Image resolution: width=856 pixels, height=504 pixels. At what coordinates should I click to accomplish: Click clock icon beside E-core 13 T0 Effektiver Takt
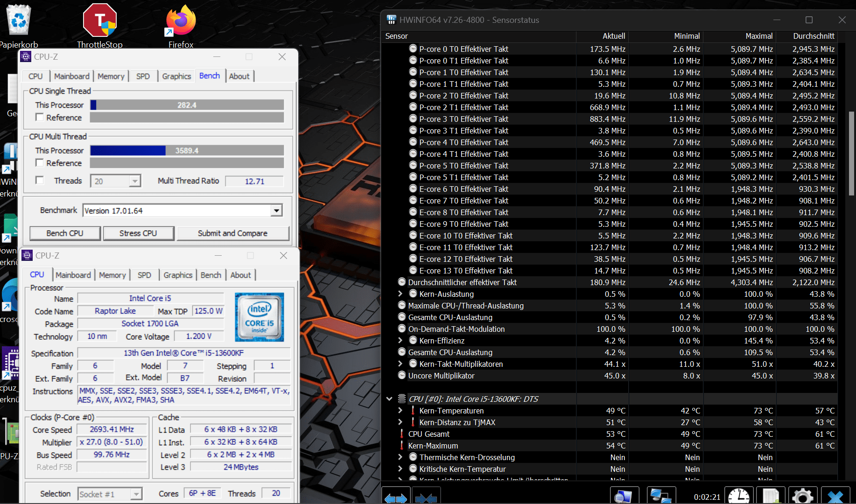(413, 270)
